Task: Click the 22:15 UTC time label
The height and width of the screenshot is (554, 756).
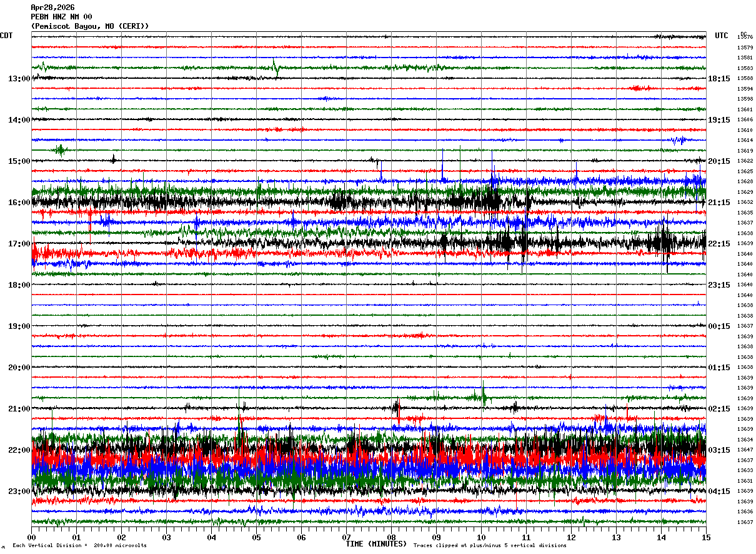Action: coord(719,244)
